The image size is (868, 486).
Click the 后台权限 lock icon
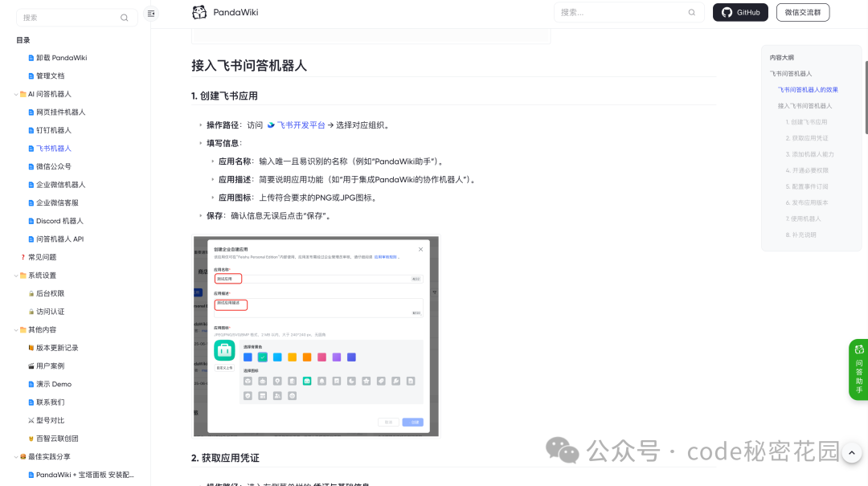(x=31, y=294)
